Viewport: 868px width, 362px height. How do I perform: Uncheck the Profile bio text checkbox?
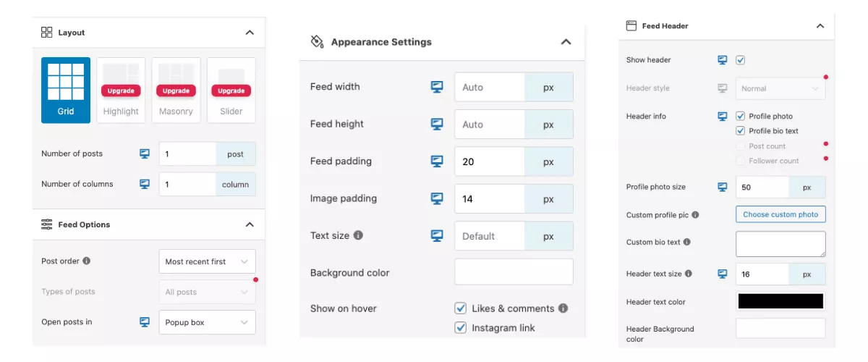[x=741, y=131]
